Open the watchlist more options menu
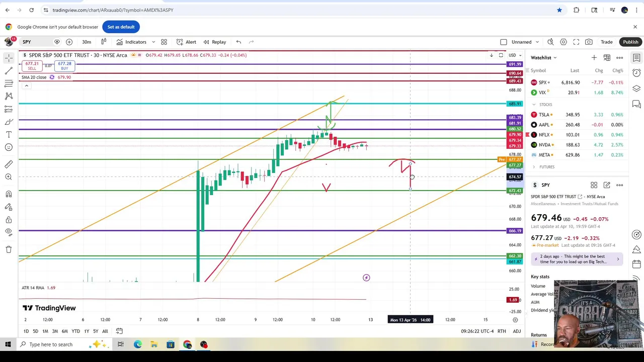This screenshot has height=362, width=644. [x=620, y=58]
